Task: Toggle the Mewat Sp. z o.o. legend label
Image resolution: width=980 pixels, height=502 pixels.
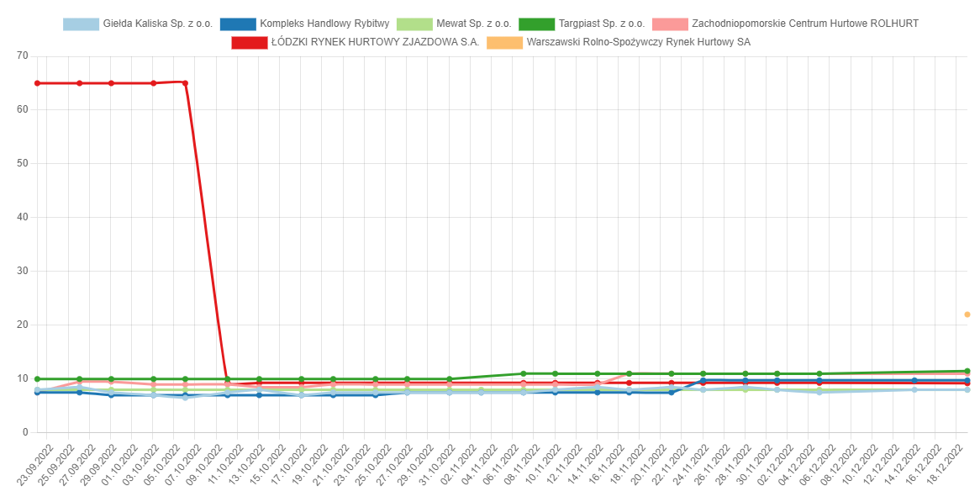Action: pyautogui.click(x=473, y=24)
